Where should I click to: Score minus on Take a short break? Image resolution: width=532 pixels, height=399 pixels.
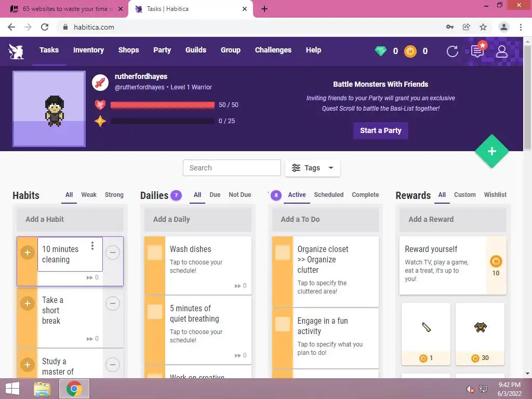[113, 303]
